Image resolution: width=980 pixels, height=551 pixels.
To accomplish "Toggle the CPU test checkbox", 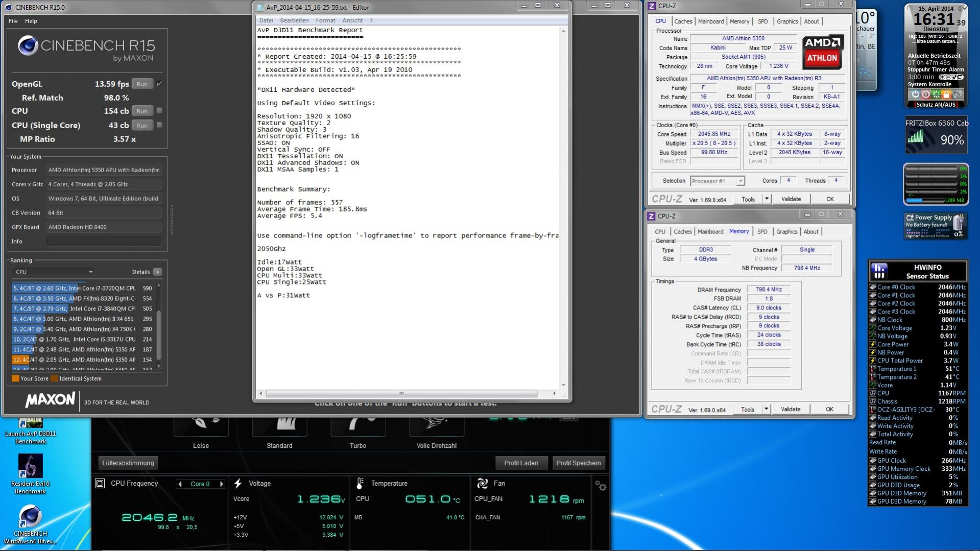I will [x=159, y=111].
